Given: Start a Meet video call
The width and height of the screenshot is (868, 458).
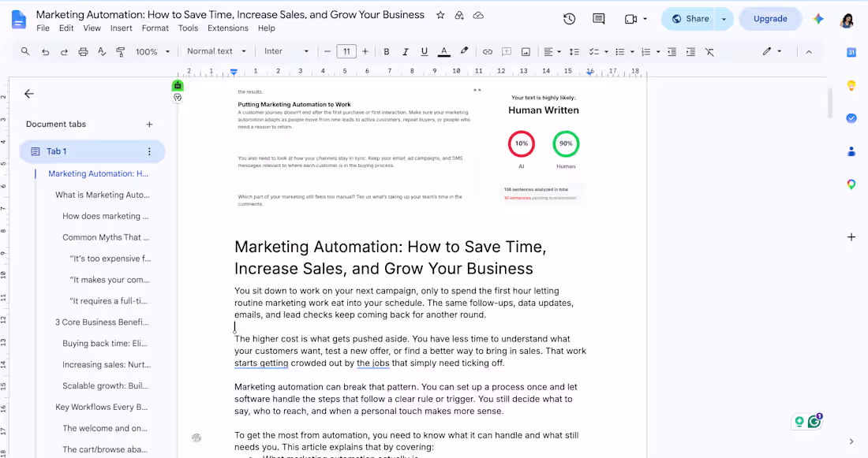Looking at the screenshot, I should tap(630, 19).
